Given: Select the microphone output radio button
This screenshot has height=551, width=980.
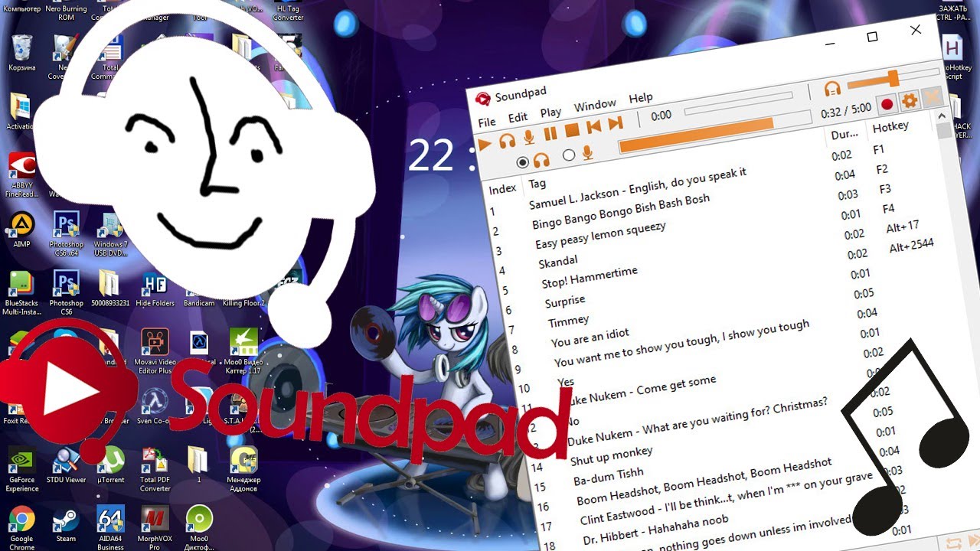Looking at the screenshot, I should point(568,155).
